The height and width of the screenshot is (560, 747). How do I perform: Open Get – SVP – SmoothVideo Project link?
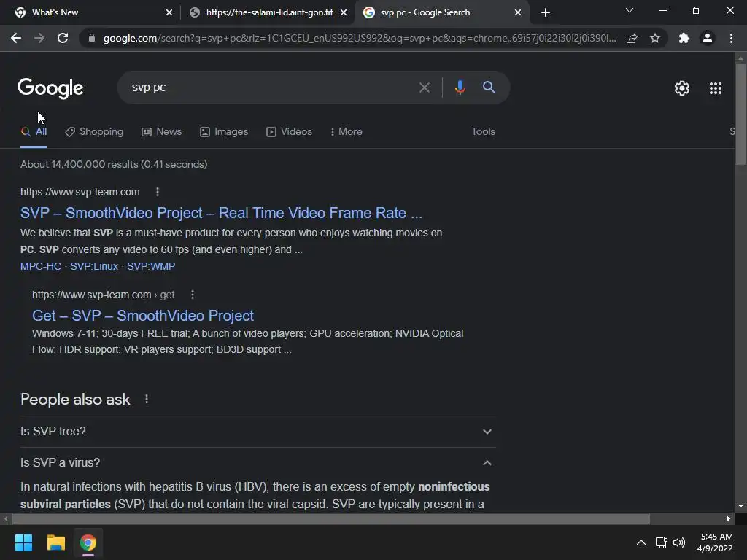click(x=143, y=316)
